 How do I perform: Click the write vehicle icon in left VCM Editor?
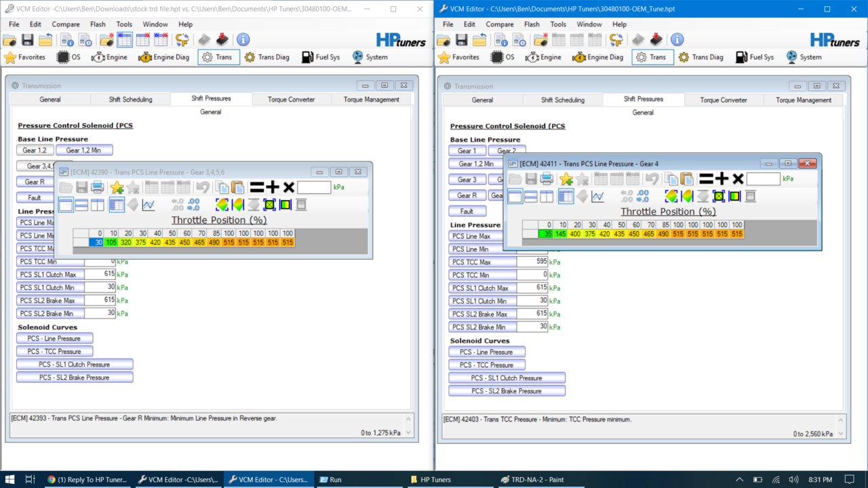pos(222,40)
